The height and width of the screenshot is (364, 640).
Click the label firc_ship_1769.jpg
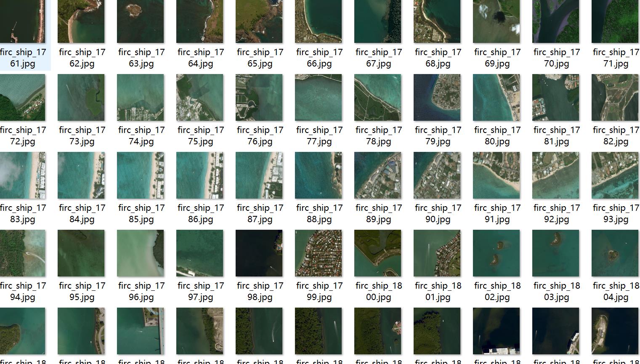click(497, 58)
